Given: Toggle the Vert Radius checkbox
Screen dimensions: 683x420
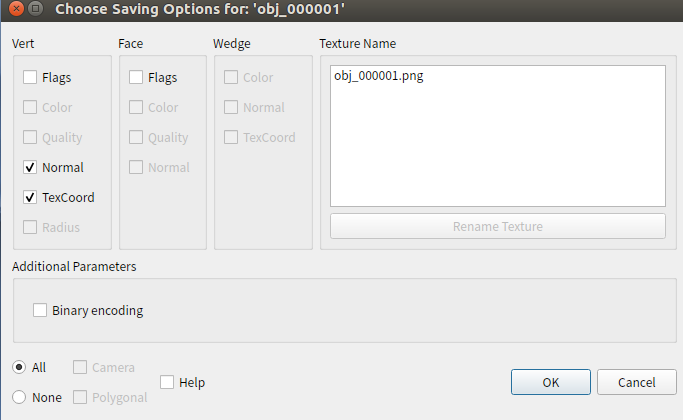Looking at the screenshot, I should coord(30,227).
